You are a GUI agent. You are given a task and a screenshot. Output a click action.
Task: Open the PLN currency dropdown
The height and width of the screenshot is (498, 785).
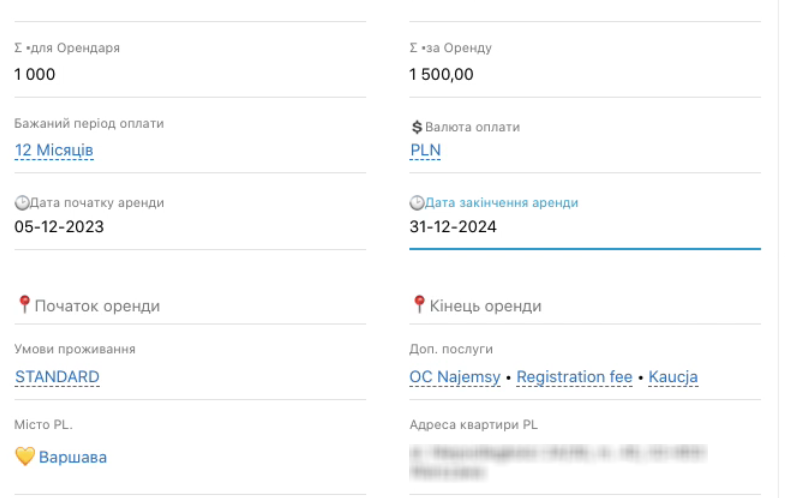425,150
